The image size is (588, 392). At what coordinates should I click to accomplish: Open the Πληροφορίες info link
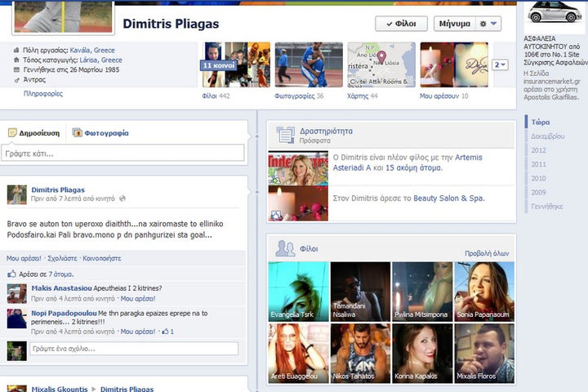43,93
